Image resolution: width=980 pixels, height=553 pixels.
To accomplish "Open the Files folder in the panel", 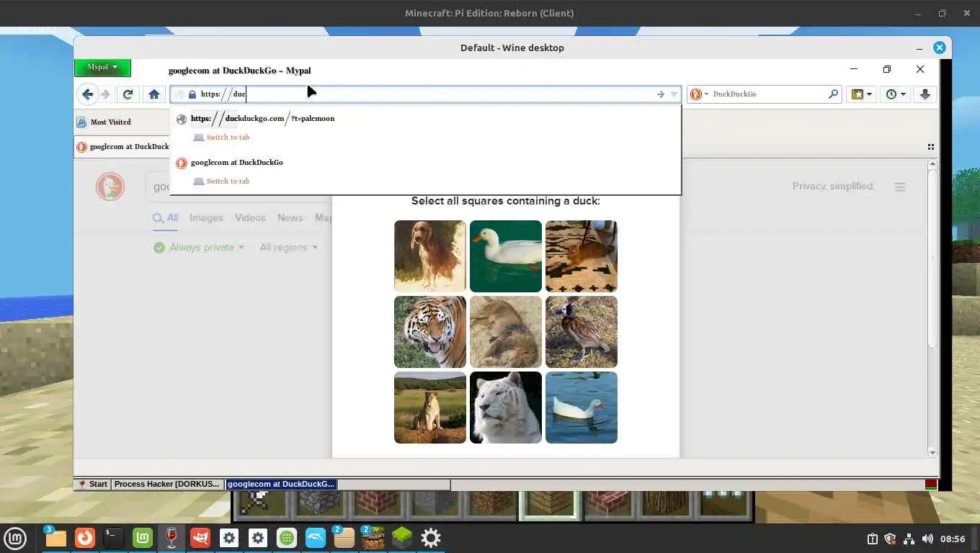I will tap(55, 538).
